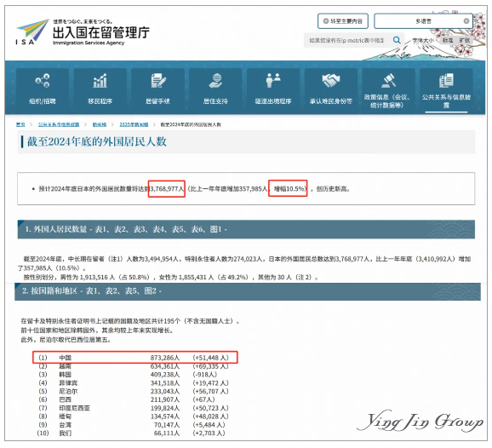Click into the site search field
This screenshot has width=492, height=448.
(347, 40)
